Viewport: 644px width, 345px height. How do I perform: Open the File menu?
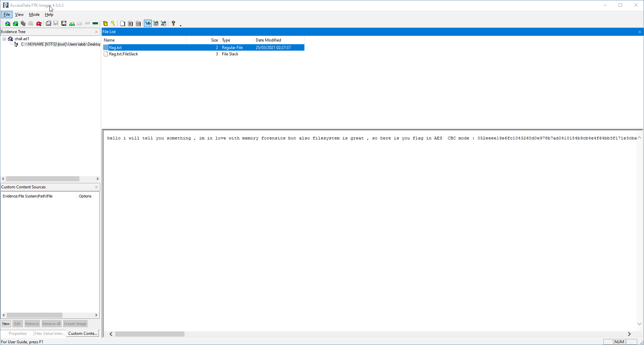pyautogui.click(x=7, y=15)
